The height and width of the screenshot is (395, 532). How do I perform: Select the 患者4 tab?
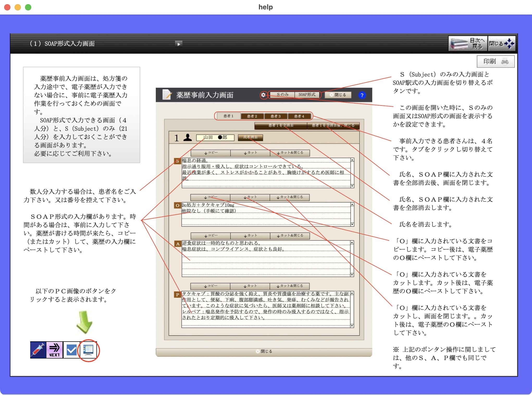299,116
